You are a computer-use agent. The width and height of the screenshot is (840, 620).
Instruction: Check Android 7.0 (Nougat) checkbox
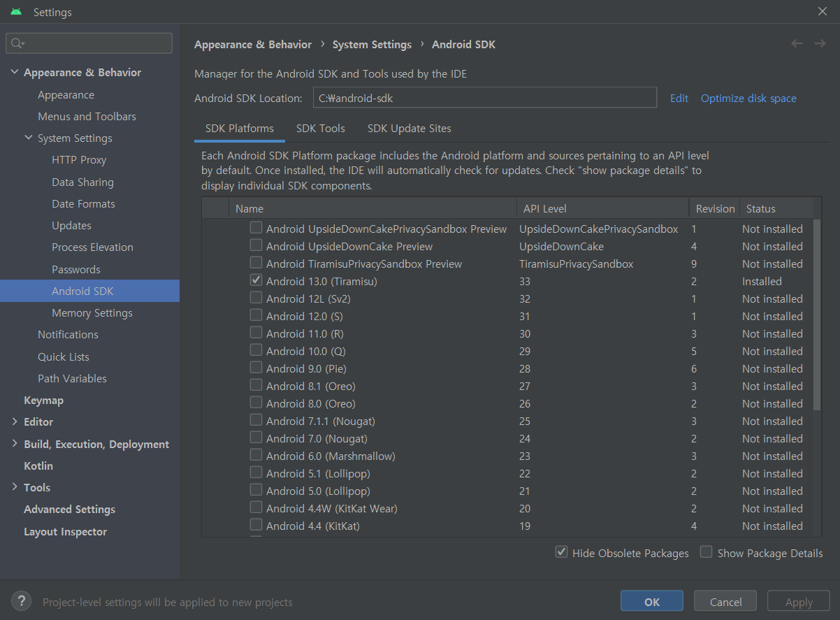(x=256, y=438)
